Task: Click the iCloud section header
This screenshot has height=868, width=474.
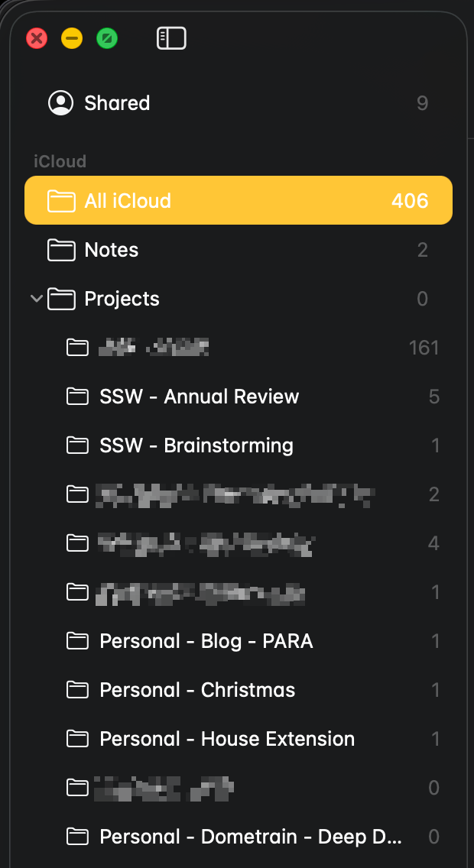Action: tap(60, 161)
